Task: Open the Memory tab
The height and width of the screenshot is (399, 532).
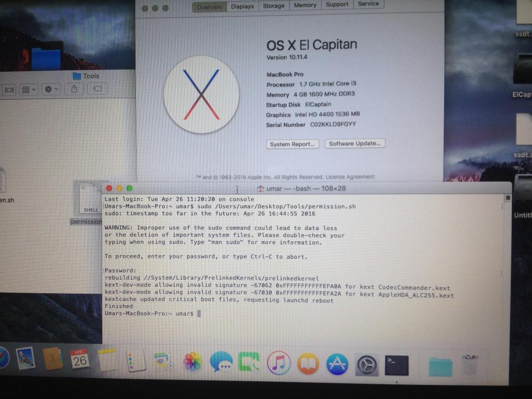Action: point(305,5)
